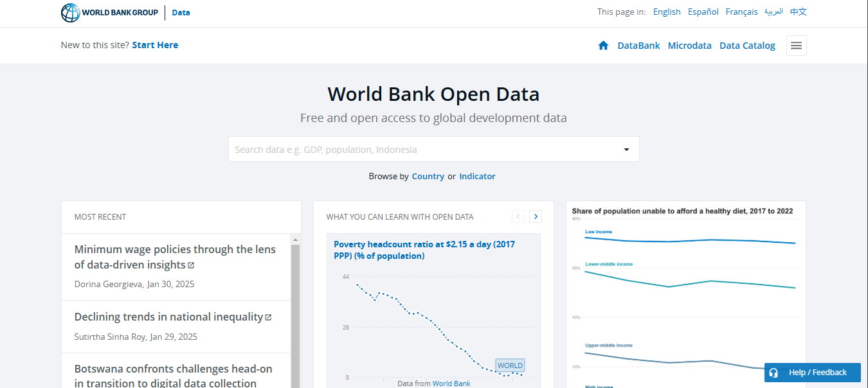This screenshot has height=388, width=868.
Task: Click the Lower-middle income line label
Action: pyautogui.click(x=609, y=264)
